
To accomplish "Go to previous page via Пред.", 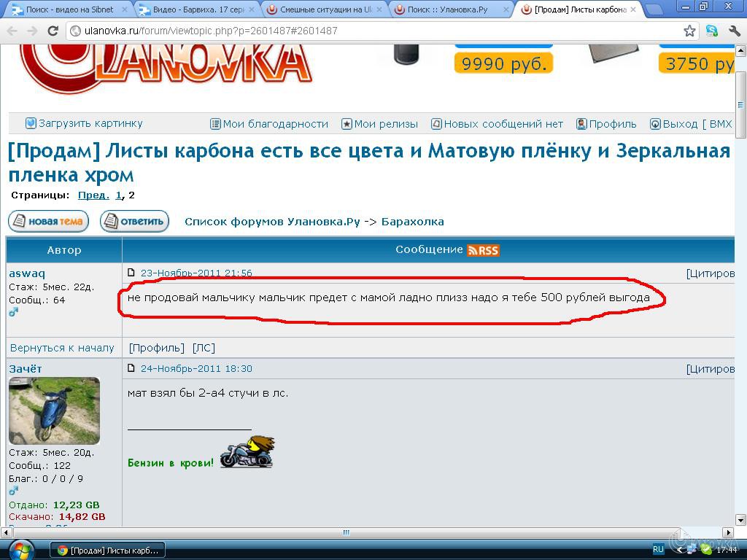I will tap(93, 195).
